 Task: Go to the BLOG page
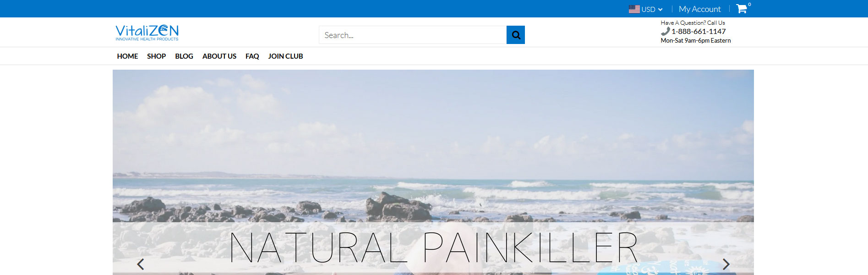pyautogui.click(x=184, y=56)
